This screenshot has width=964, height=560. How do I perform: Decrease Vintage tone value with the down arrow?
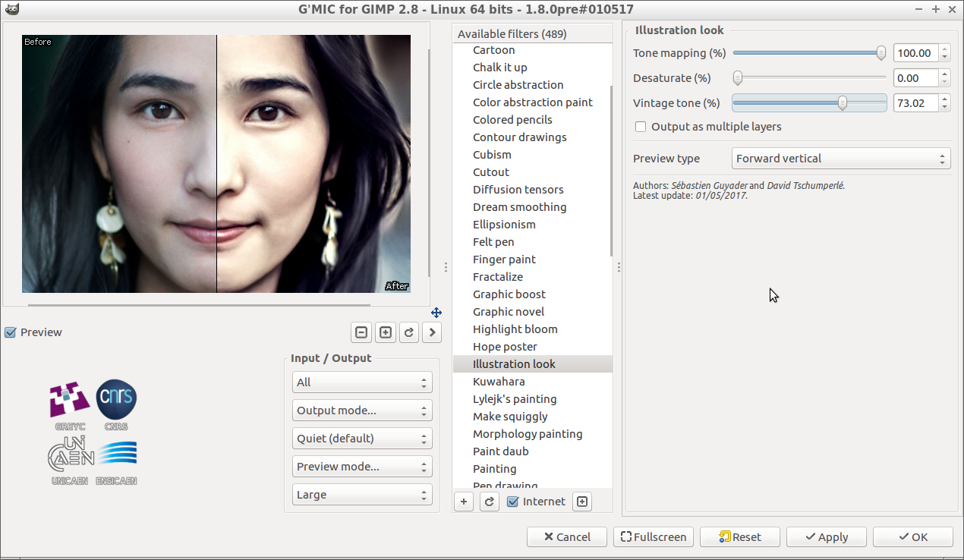944,107
